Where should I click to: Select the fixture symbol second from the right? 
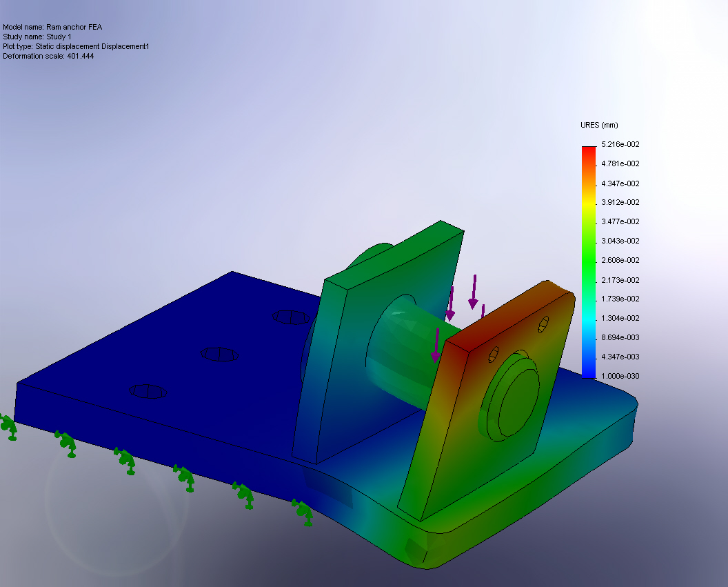tap(243, 495)
